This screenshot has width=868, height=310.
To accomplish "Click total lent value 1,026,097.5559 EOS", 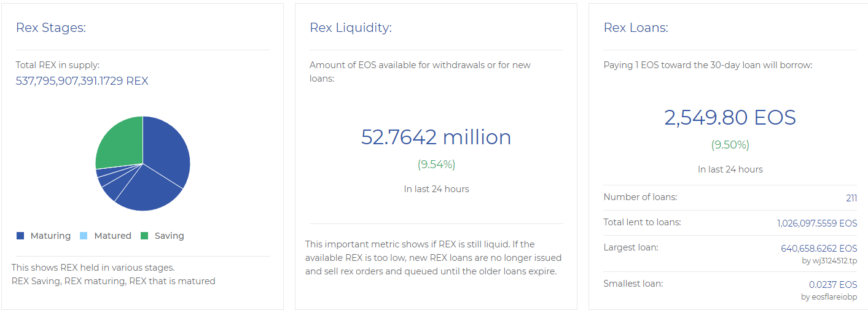I will click(x=817, y=223).
